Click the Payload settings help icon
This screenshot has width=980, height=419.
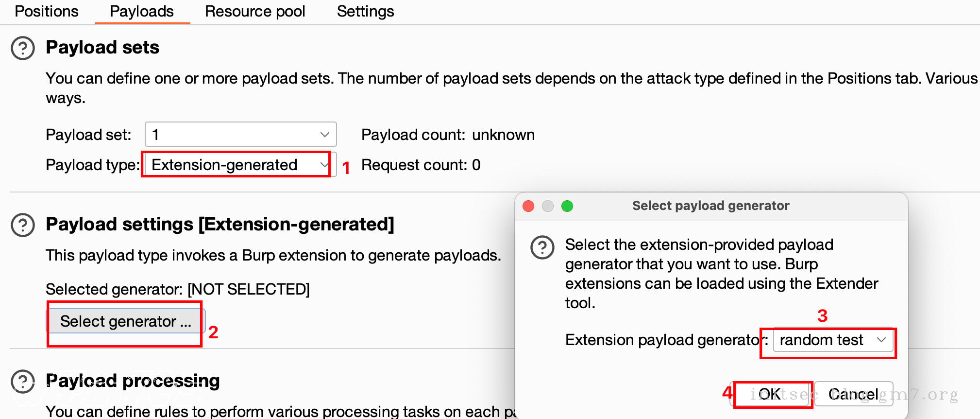pos(23,225)
